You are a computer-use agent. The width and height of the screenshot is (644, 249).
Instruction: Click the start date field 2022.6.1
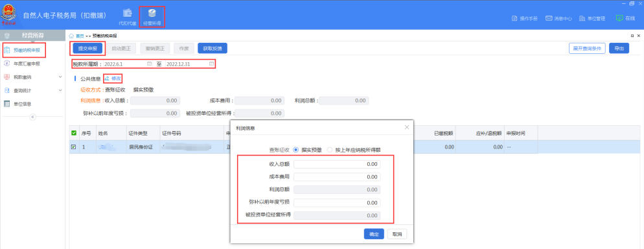point(128,64)
